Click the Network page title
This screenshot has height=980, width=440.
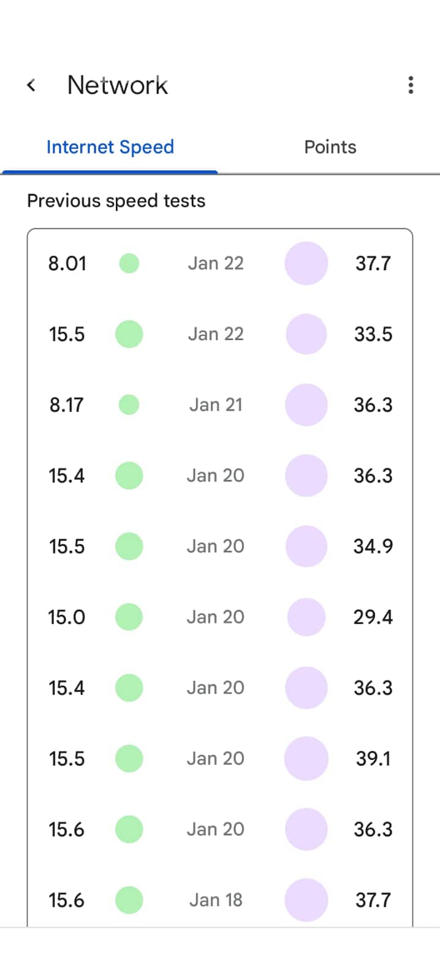pos(118,85)
